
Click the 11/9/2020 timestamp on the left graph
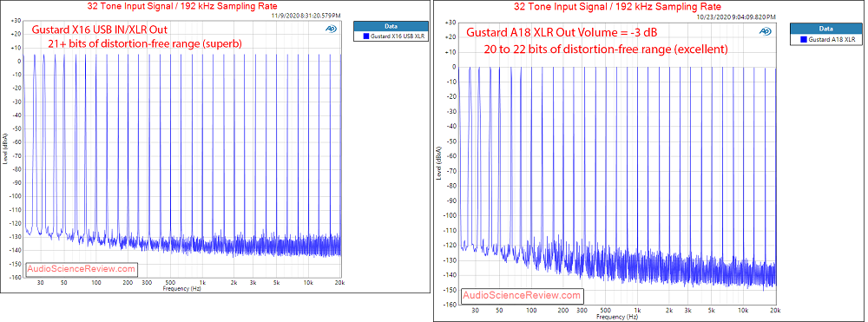pos(306,16)
